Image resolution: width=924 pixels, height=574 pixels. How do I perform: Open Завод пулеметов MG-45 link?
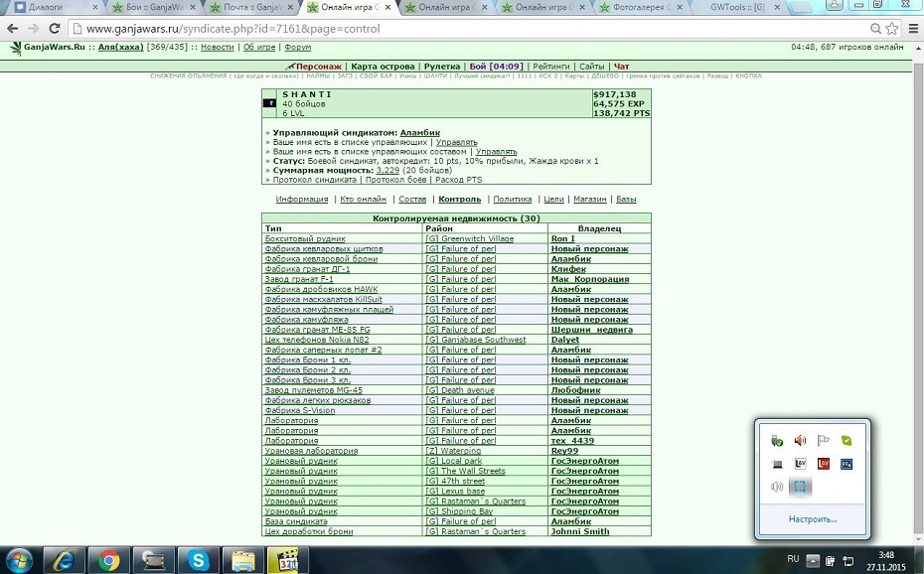click(314, 390)
